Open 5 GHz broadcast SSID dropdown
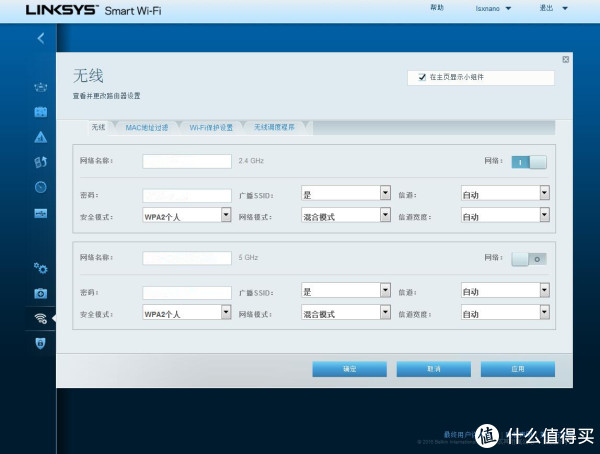The height and width of the screenshot is (454, 600). (x=346, y=291)
